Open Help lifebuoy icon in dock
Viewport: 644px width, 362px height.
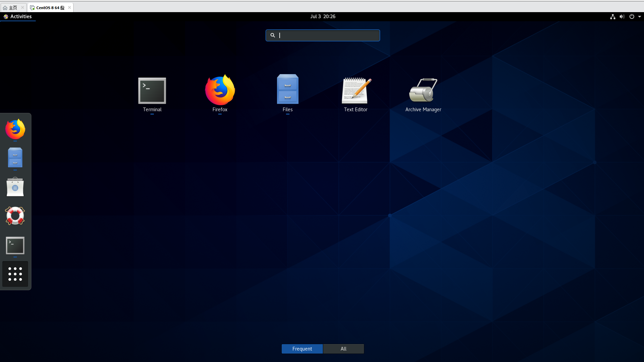(15, 216)
